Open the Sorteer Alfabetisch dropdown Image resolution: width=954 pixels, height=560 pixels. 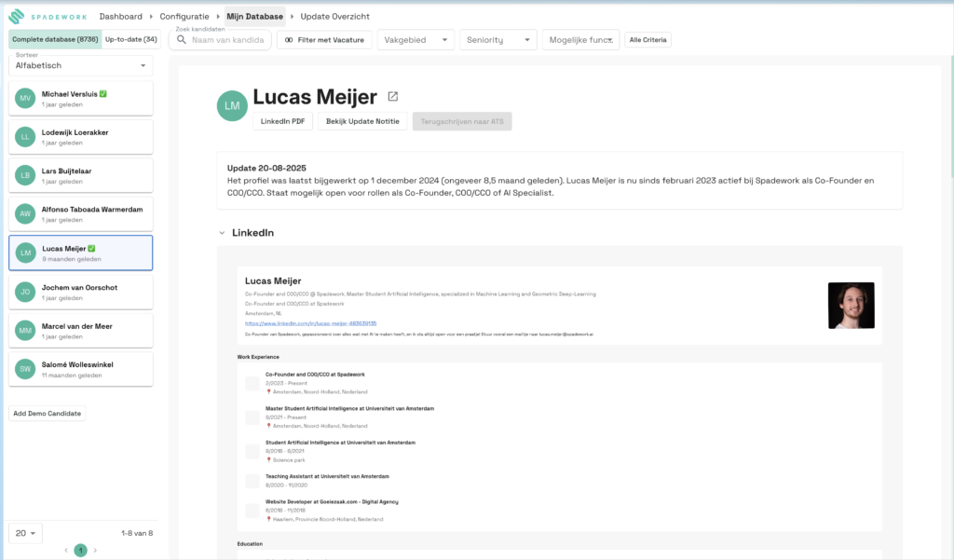click(80, 65)
